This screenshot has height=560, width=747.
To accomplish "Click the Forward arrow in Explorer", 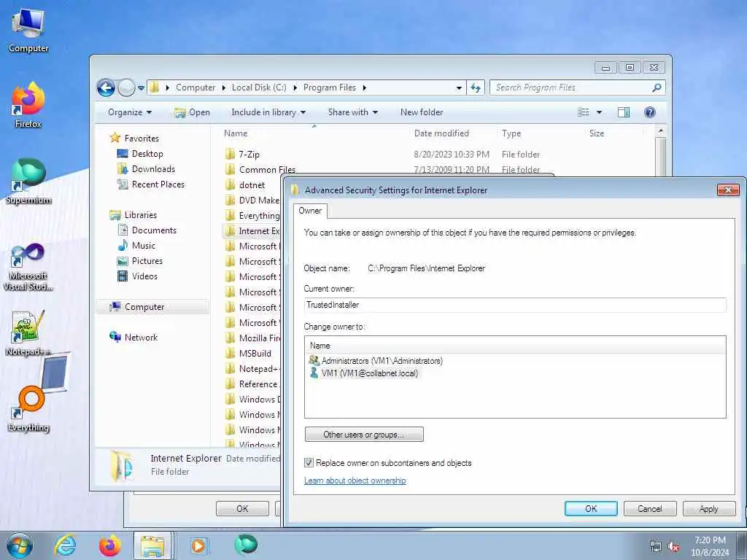I will (126, 87).
